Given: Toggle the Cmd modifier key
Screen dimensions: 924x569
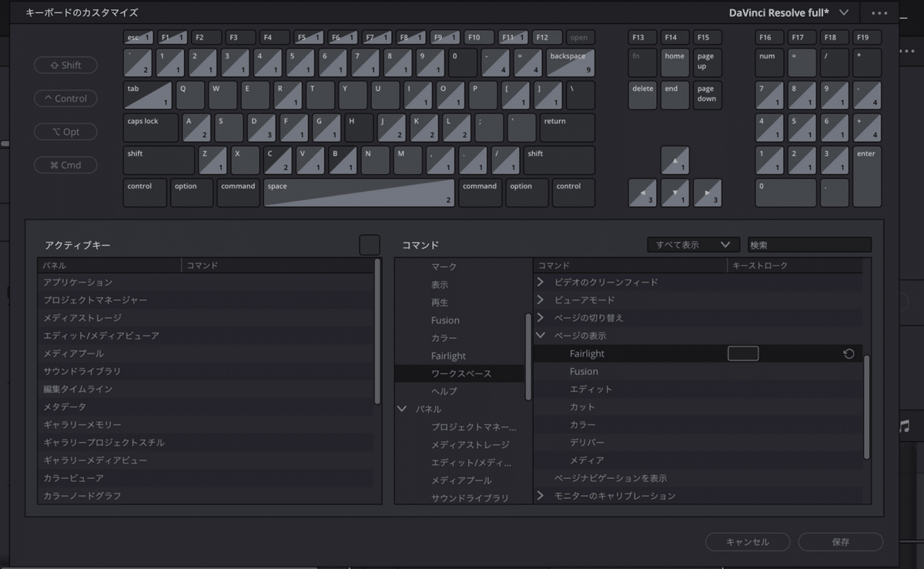Looking at the screenshot, I should click(65, 165).
